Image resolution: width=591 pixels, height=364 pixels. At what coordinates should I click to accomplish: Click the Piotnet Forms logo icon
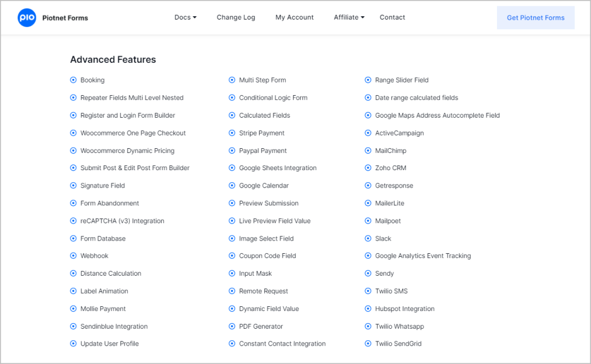[27, 18]
